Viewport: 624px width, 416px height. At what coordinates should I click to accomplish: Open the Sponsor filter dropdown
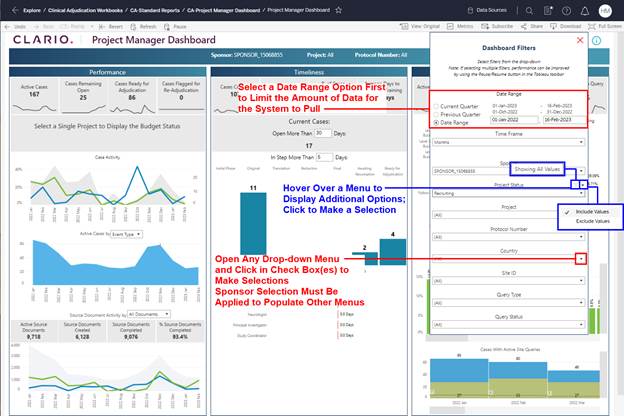509,171
